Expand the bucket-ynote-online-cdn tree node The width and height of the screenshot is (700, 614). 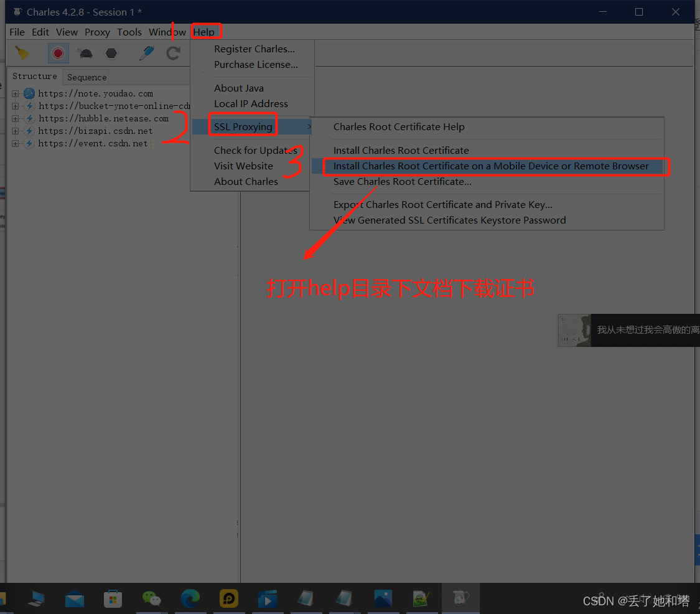tap(15, 106)
